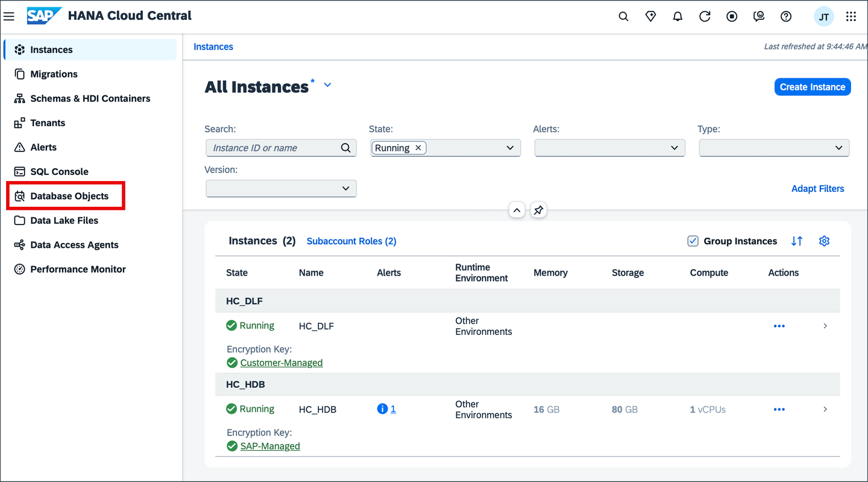Image resolution: width=868 pixels, height=482 pixels.
Task: Click the refresh icon in header
Action: 705,17
